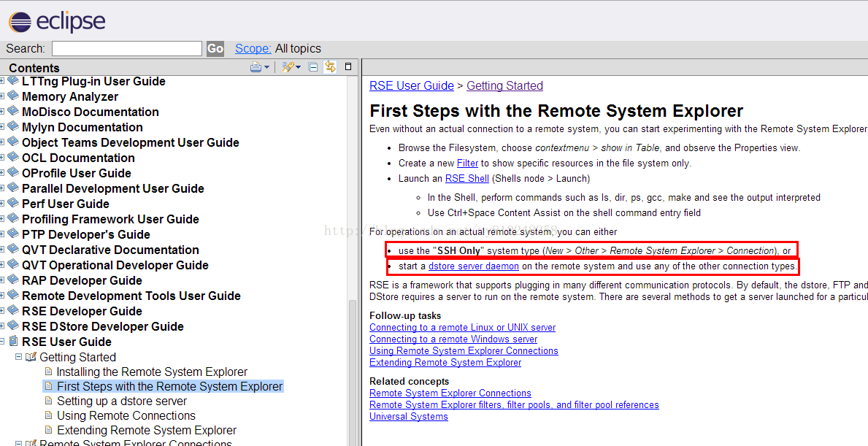Viewport: 868px width, 446px height.
Task: Select First Steps with the Remote System Explorer topic
Action: (x=170, y=386)
